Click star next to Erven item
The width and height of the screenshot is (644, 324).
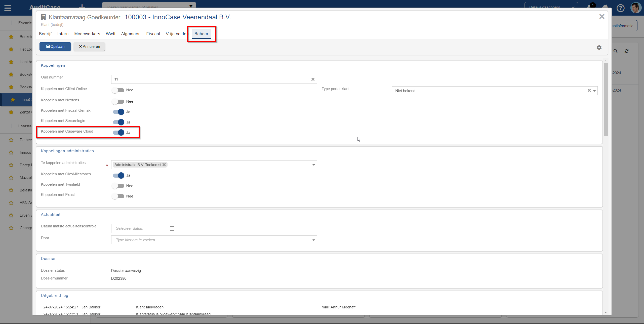point(11,215)
